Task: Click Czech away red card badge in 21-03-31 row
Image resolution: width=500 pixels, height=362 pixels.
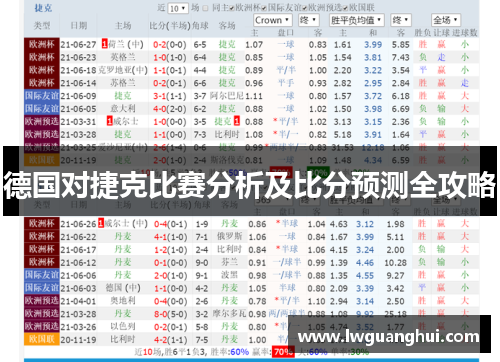Action: (x=236, y=121)
